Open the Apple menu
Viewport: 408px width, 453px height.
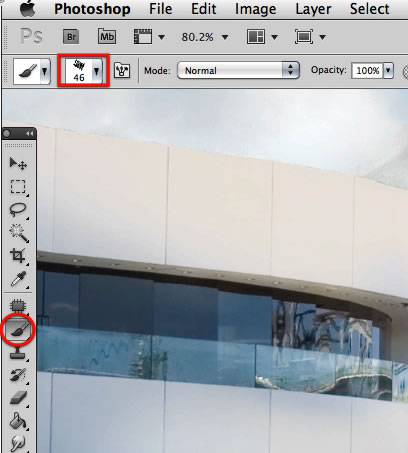[x=28, y=8]
